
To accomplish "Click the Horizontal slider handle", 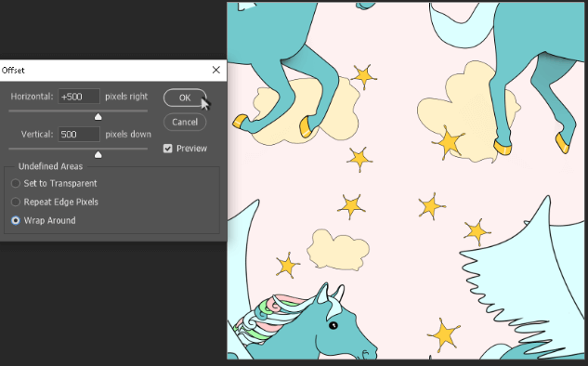I will coord(98,117).
